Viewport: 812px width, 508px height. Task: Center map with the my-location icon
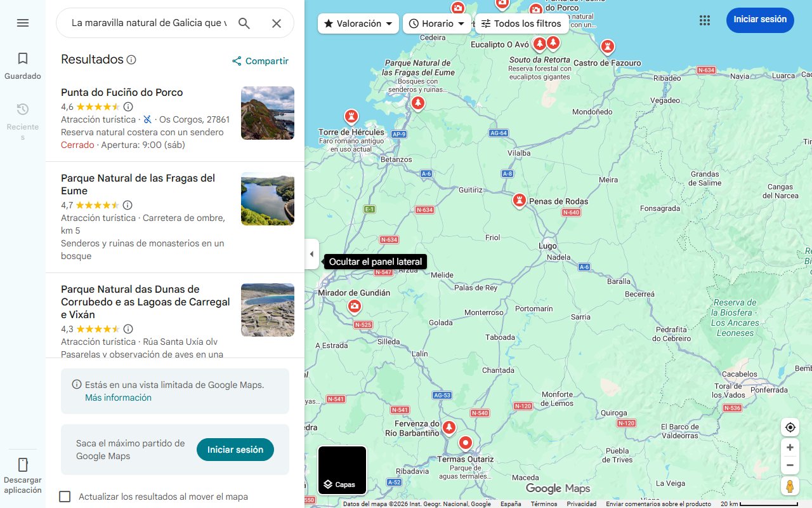pos(790,427)
